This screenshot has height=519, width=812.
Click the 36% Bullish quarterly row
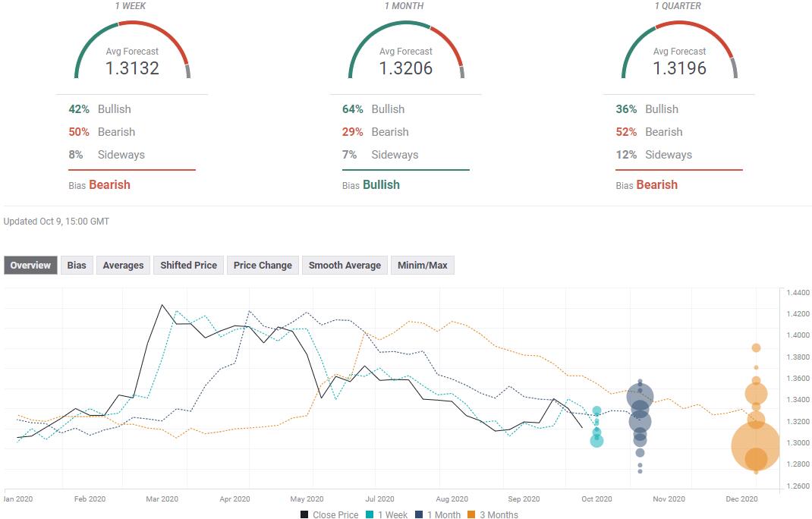point(647,109)
